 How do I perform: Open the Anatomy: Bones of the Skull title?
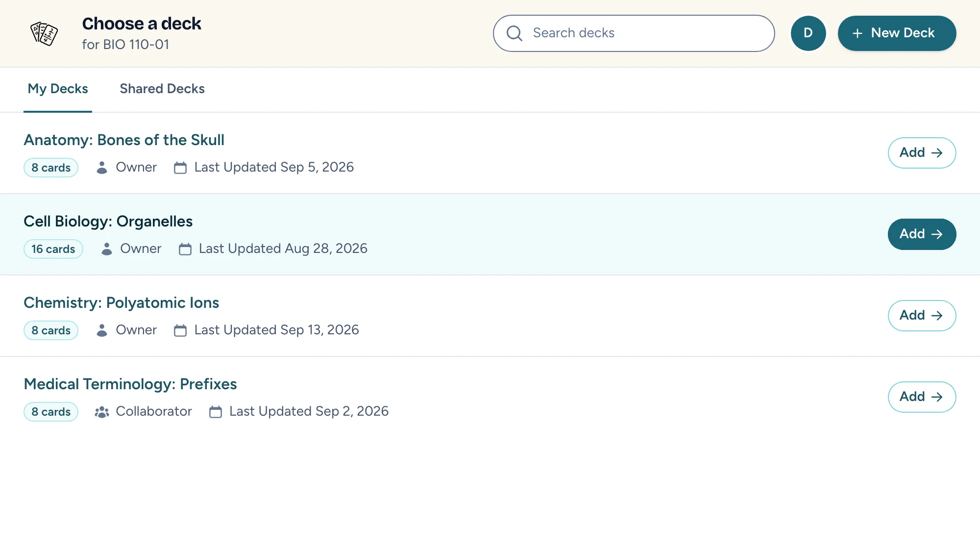[124, 140]
